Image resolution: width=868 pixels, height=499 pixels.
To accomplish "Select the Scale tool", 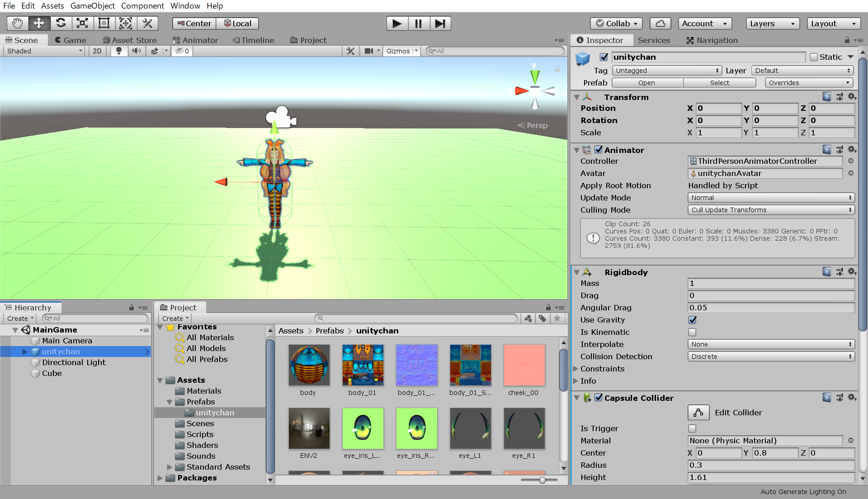I will [x=82, y=24].
